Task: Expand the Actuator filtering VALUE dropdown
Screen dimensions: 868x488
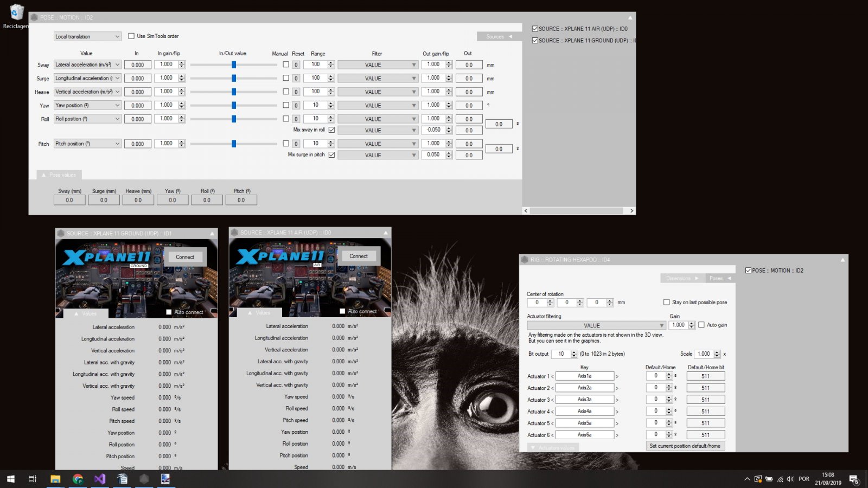Action: point(596,325)
